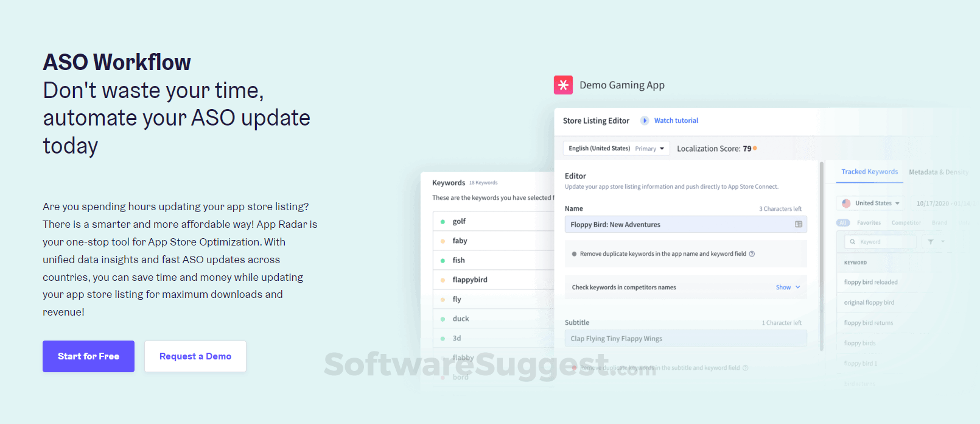
Task: Click the funnel filter icon
Action: (x=931, y=242)
